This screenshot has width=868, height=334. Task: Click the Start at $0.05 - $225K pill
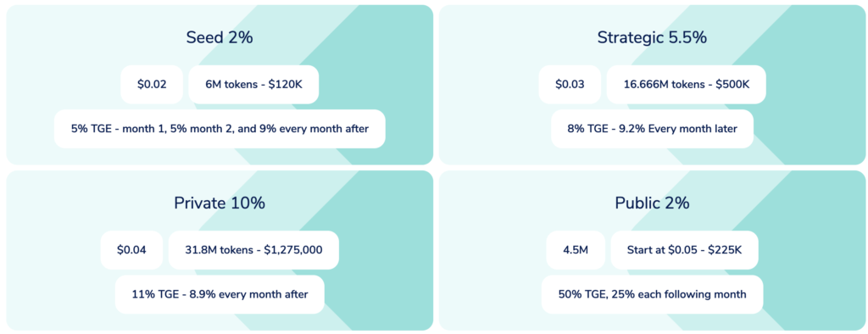[684, 250]
